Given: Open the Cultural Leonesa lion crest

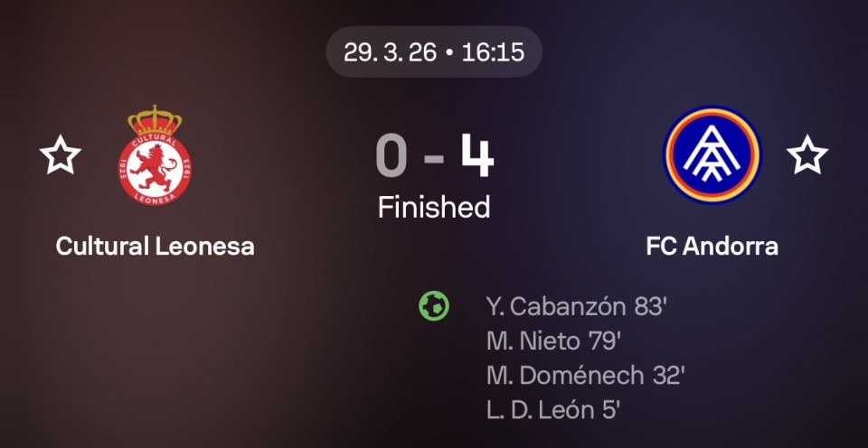Looking at the screenshot, I should pos(155,155).
